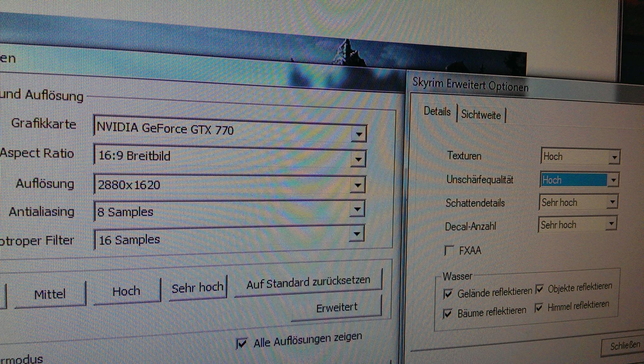Toggle Gelände reflektieren checkbox
644x364 pixels.
pos(448,294)
